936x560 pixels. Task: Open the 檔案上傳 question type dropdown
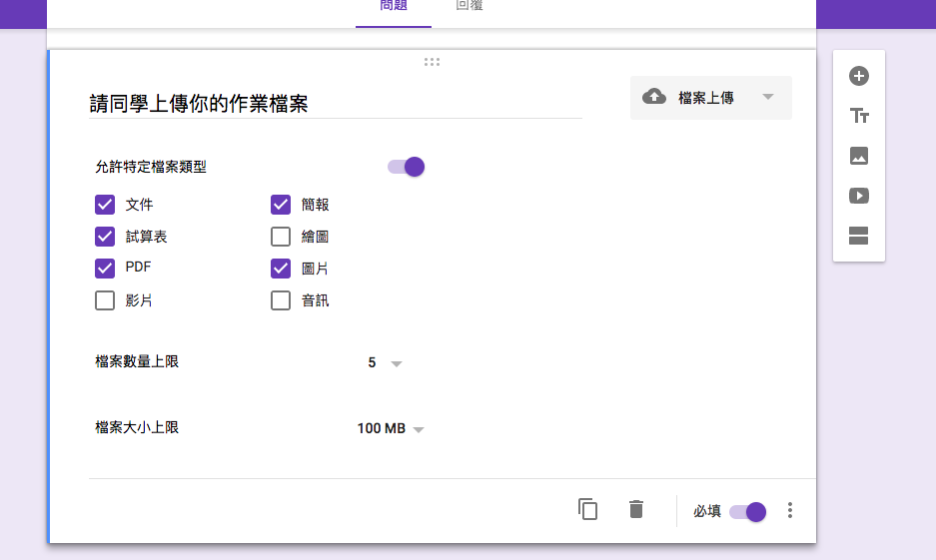(711, 97)
